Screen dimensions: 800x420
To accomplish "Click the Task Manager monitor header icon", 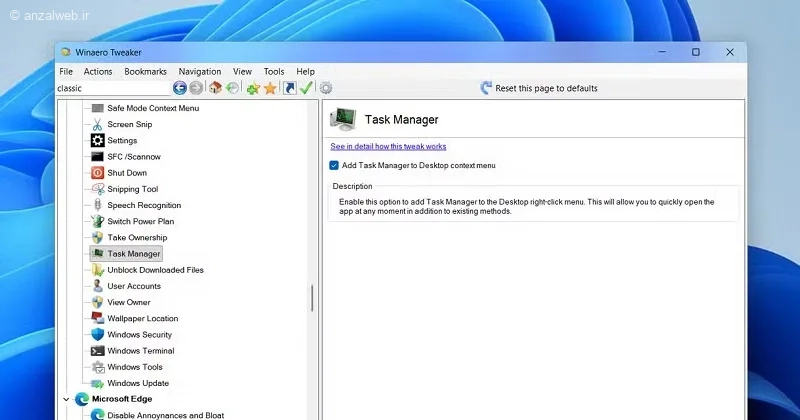I will (x=343, y=119).
